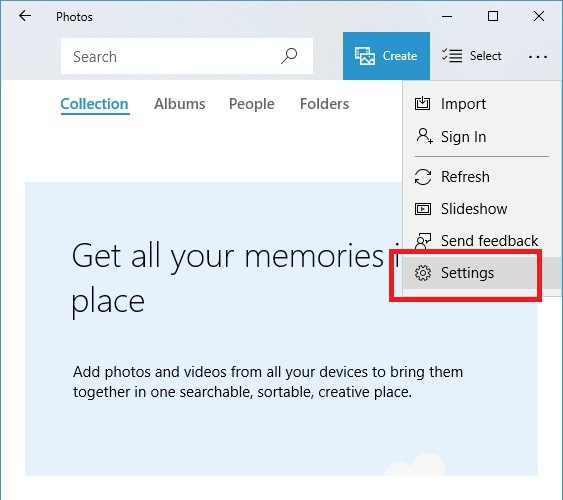
Task: Click the Select checklist icon
Action: (452, 56)
